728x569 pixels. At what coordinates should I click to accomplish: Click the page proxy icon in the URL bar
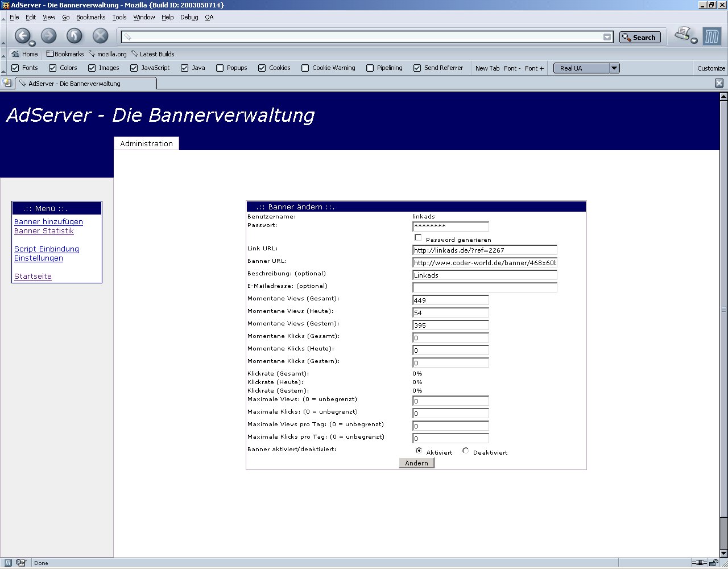pos(128,37)
